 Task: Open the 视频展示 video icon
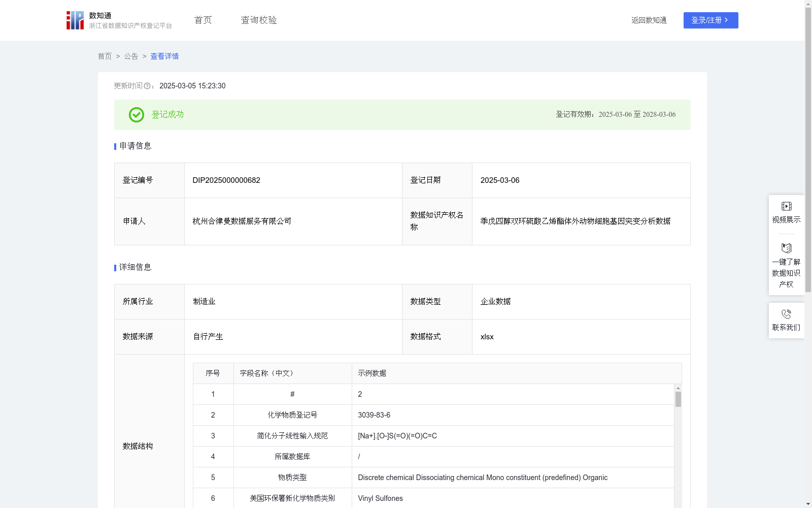[786, 206]
